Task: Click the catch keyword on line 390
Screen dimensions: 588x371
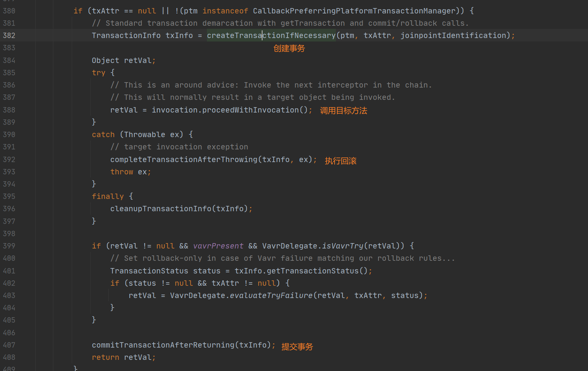Action: click(x=103, y=134)
